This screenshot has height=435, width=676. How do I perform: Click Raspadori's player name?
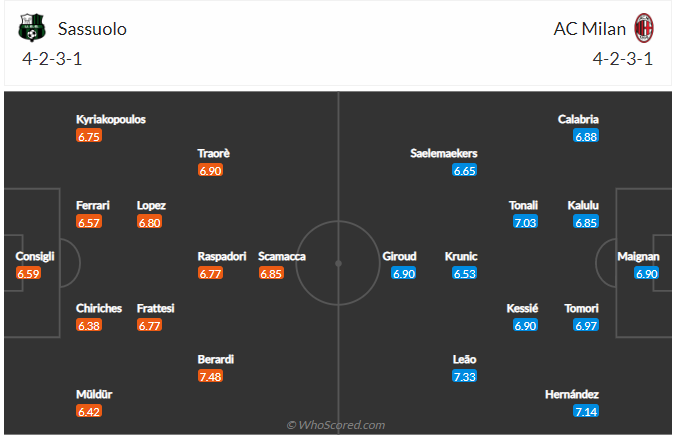(222, 256)
